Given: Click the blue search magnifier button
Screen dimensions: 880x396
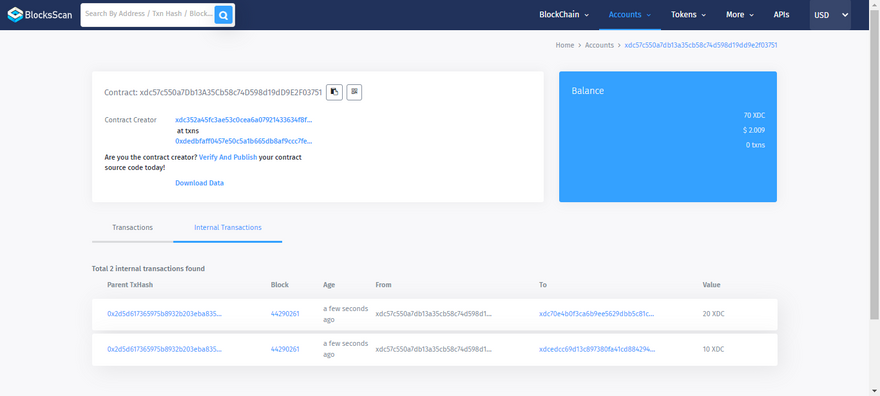Looking at the screenshot, I should pos(223,15).
